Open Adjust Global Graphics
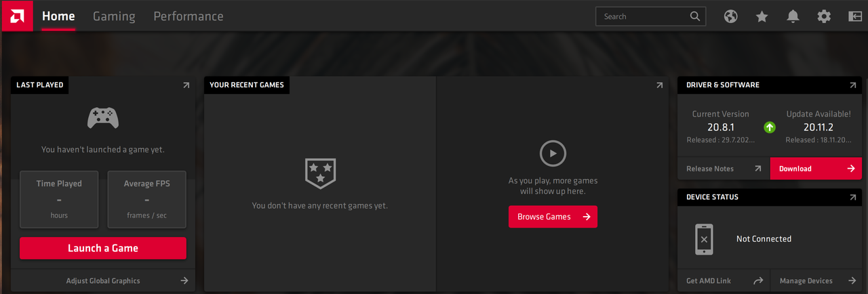The image size is (868, 294). pyautogui.click(x=103, y=280)
